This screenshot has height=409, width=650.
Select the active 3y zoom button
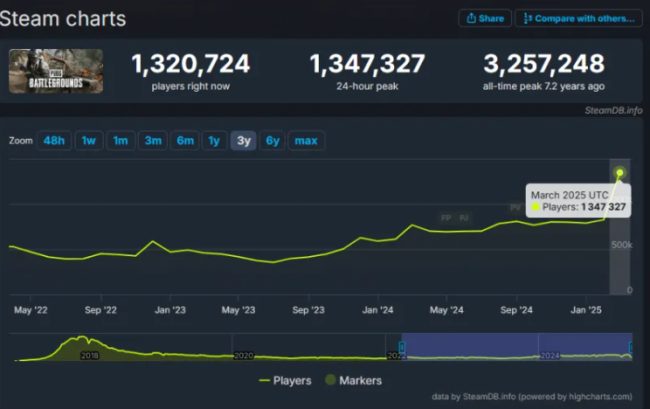pyautogui.click(x=243, y=140)
